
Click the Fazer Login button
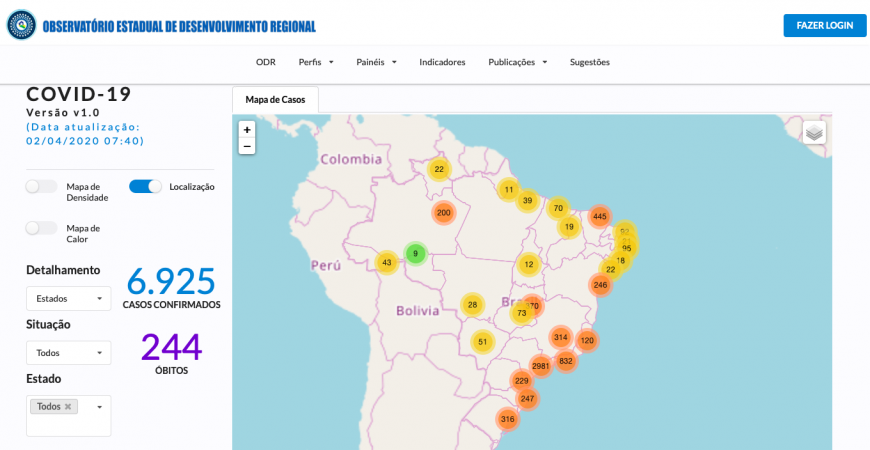[824, 25]
